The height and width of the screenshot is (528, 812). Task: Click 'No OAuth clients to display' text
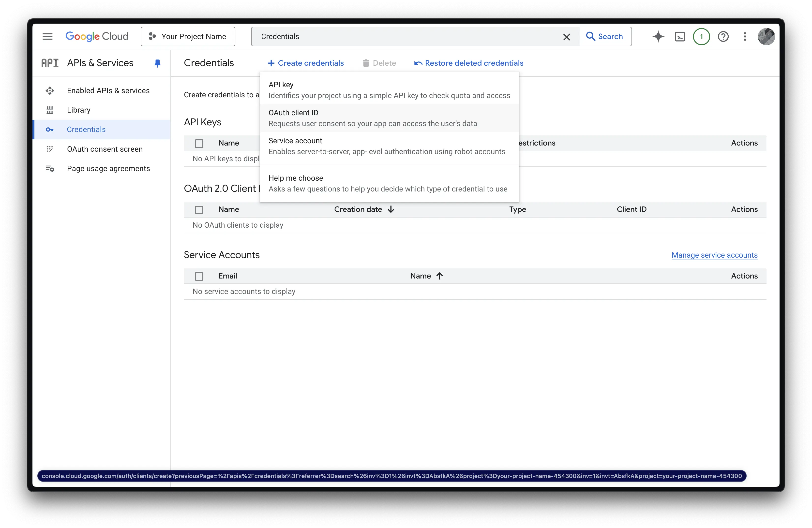pyautogui.click(x=238, y=225)
